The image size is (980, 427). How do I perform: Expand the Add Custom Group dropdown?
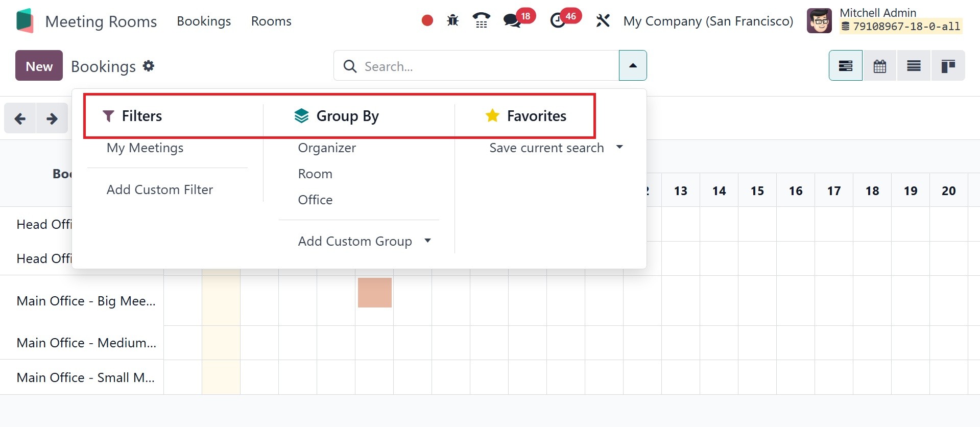tap(364, 241)
